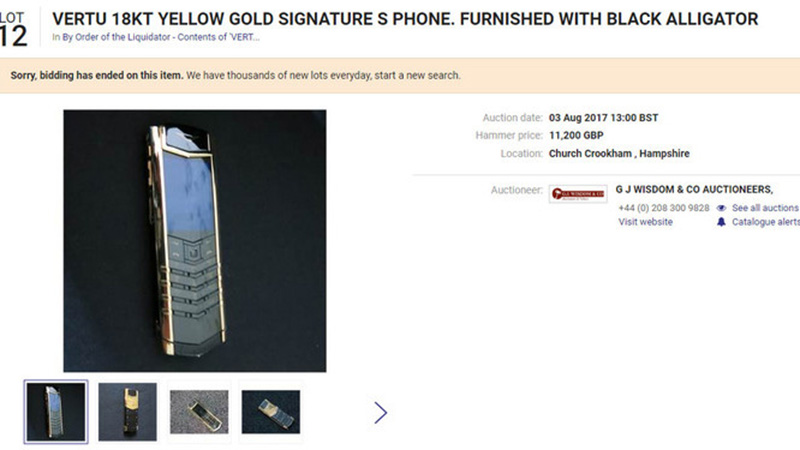Click the Vertu 18KT lot title heading

coord(398,19)
